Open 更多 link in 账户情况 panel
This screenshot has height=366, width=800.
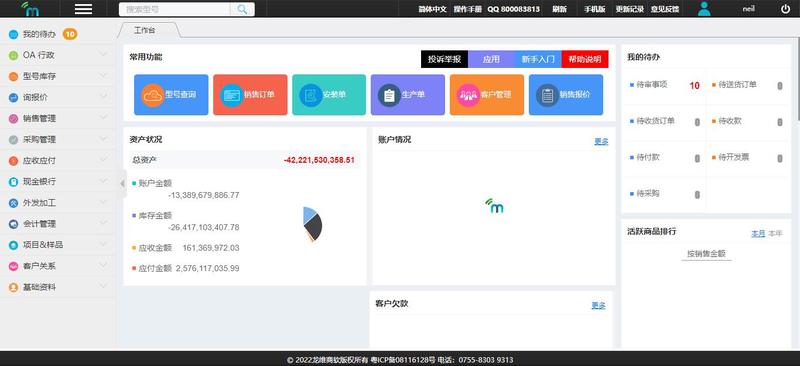coord(601,141)
